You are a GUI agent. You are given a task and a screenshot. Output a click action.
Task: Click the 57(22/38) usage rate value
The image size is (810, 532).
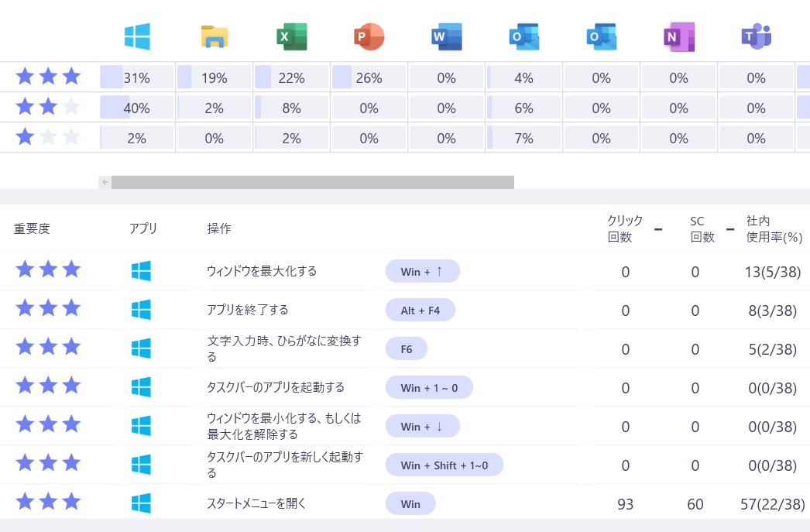[773, 504]
